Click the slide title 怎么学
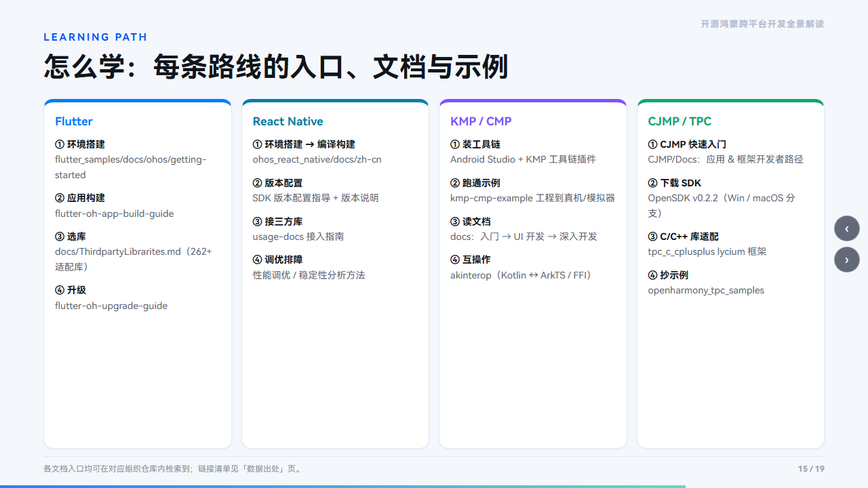Viewport: 868px width, 488px height. point(275,67)
